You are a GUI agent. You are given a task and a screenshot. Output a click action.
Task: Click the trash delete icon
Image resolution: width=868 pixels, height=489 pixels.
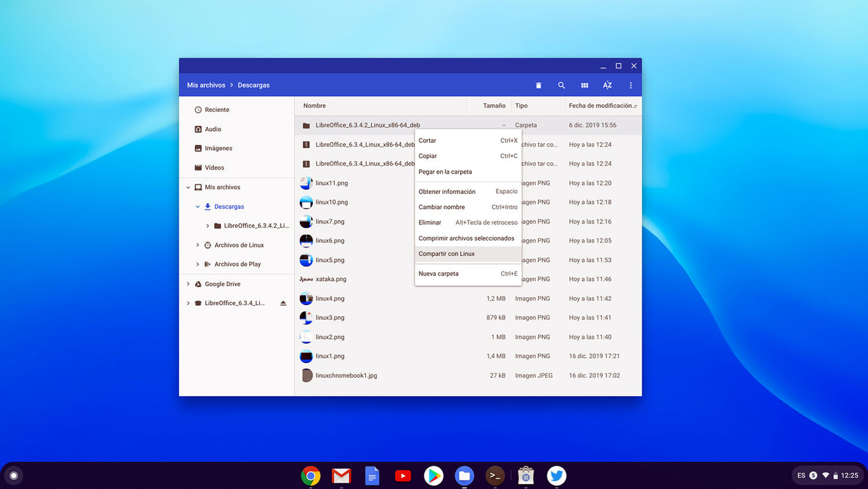(538, 85)
